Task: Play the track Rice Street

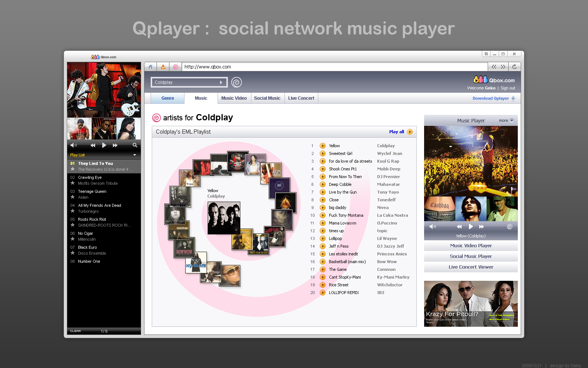Action: pos(323,285)
